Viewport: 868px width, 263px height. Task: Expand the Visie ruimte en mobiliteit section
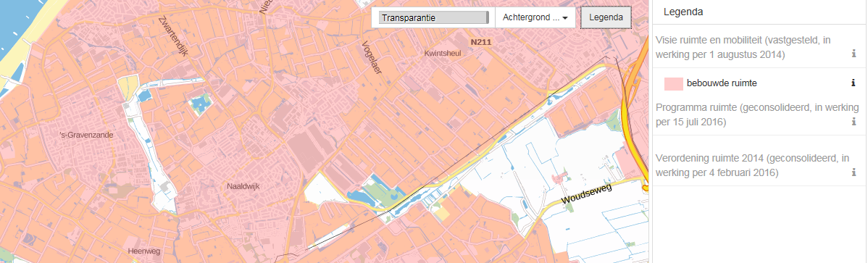[743, 48]
